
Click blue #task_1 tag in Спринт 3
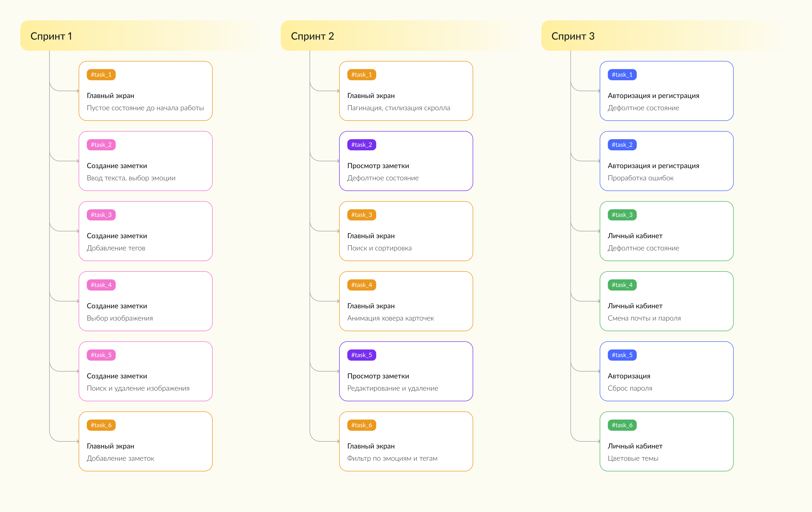(x=622, y=75)
